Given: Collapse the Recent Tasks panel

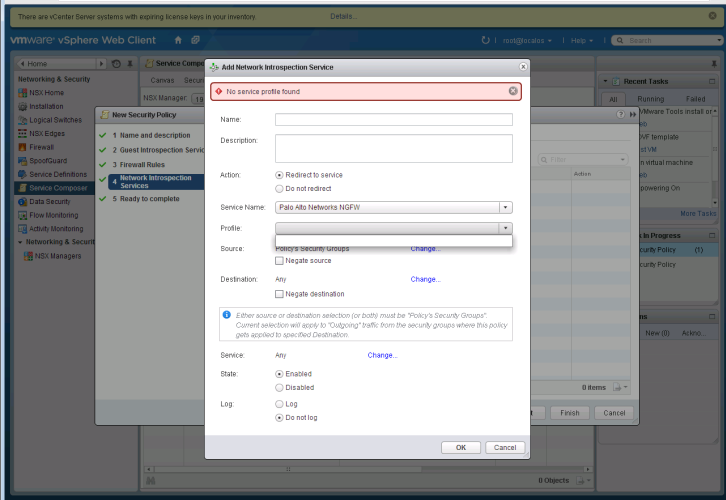Looking at the screenshot, I should [x=605, y=81].
